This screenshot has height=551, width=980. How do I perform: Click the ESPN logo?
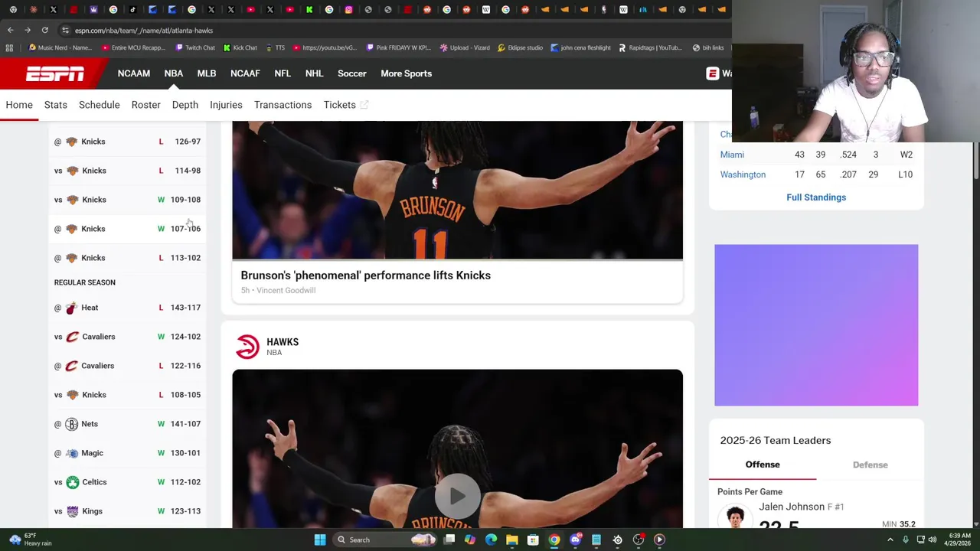click(x=55, y=73)
